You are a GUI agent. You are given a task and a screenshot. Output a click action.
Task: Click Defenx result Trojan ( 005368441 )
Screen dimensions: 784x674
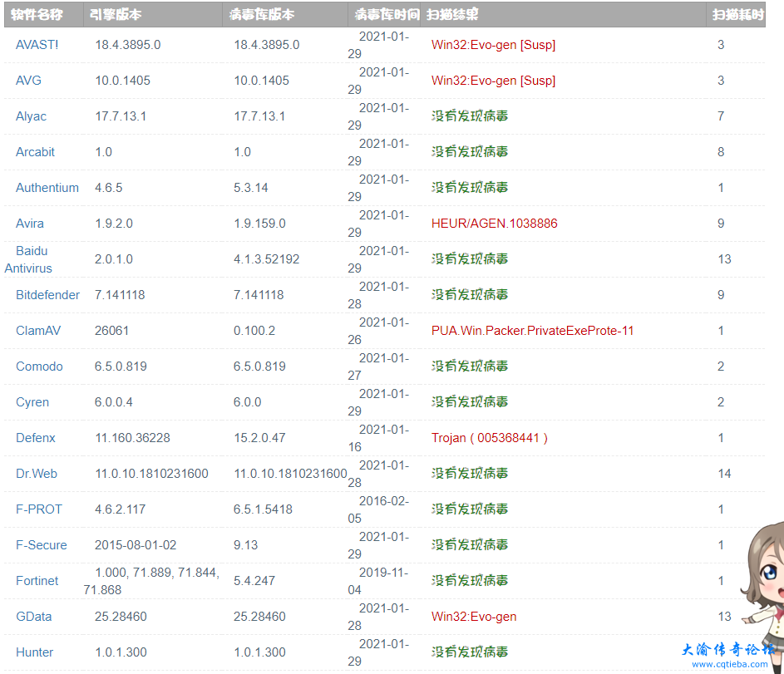490,438
